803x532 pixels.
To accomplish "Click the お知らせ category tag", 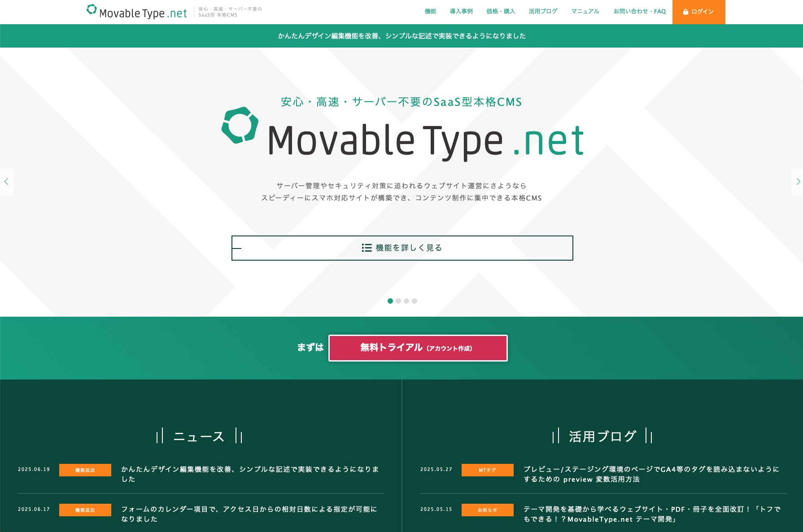I will tap(488, 510).
